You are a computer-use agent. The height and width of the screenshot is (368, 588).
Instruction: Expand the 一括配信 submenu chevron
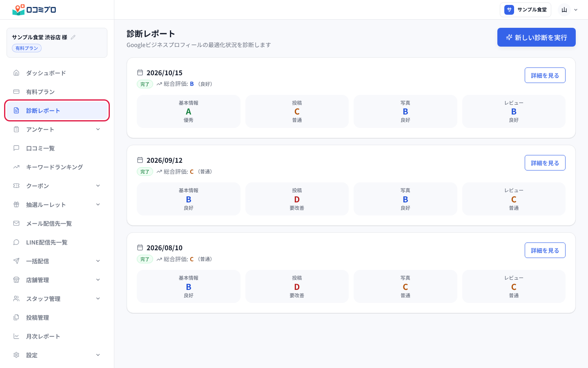click(98, 261)
